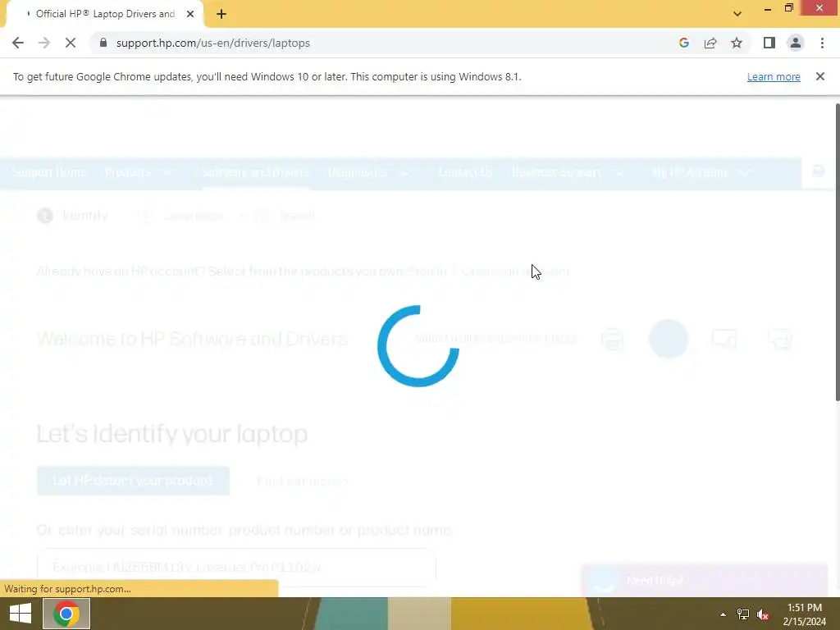Click the Identify step indicator
Image resolution: width=840 pixels, height=630 pixels.
pyautogui.click(x=73, y=216)
